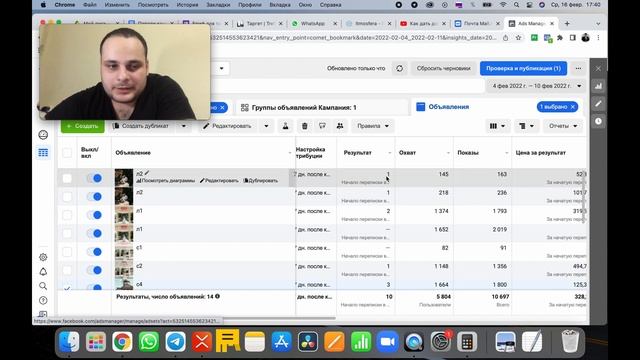Open a new Chrome tab with plus
The width and height of the screenshot is (640, 360).
click(x=567, y=24)
